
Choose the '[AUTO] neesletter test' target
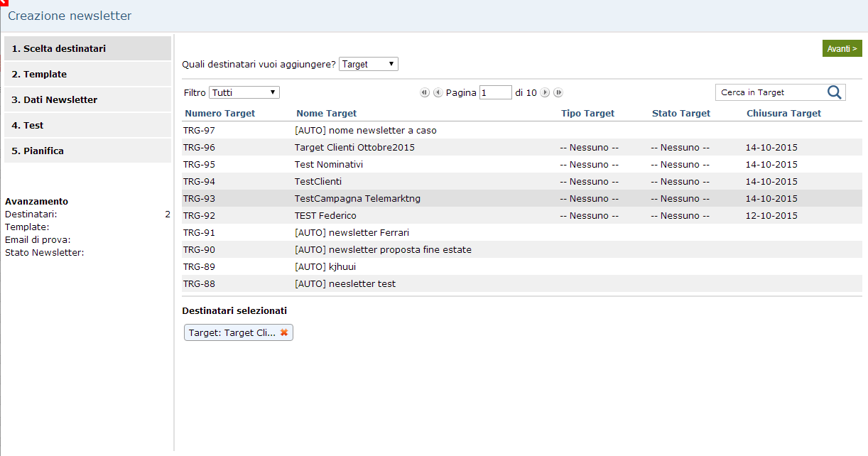tap(345, 284)
